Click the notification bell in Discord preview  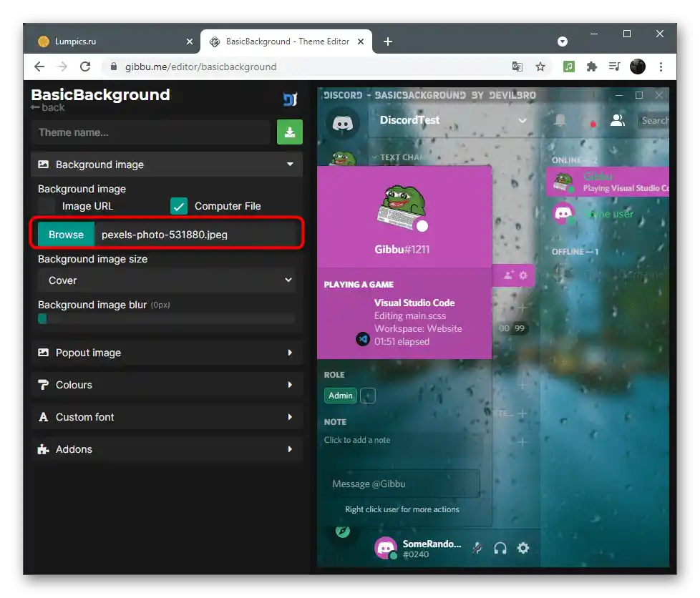(x=560, y=120)
